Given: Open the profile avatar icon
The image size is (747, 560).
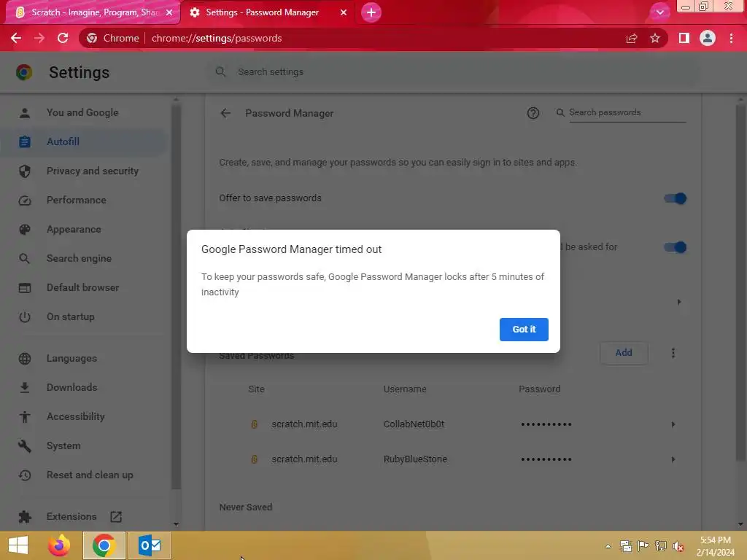Looking at the screenshot, I should click(708, 38).
